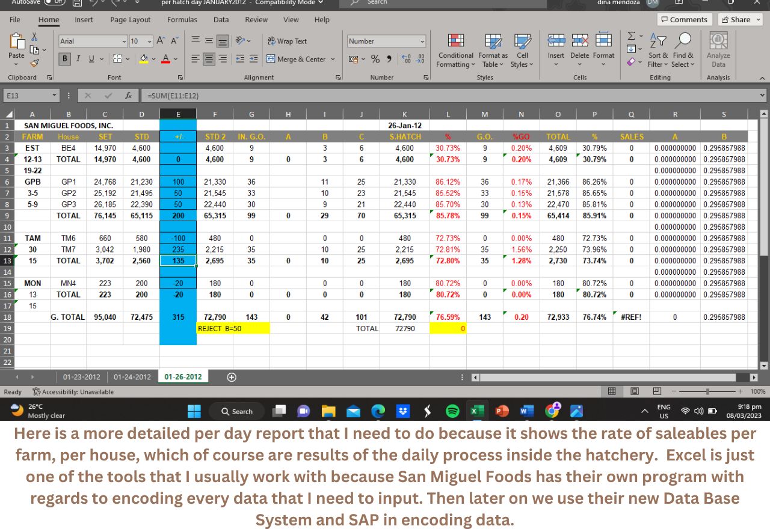770x532 pixels.
Task: Switch to the Page Layout ribbon tab
Action: click(x=131, y=20)
